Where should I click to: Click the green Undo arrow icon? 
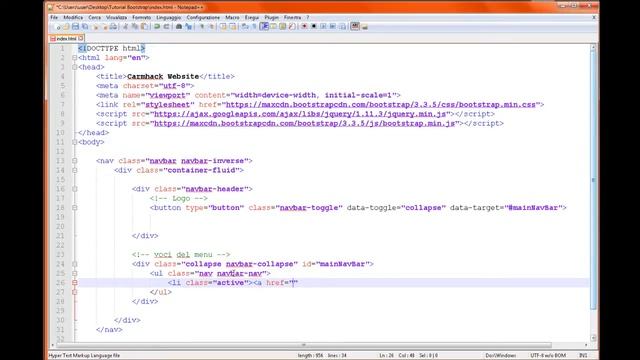pyautogui.click(x=157, y=27)
